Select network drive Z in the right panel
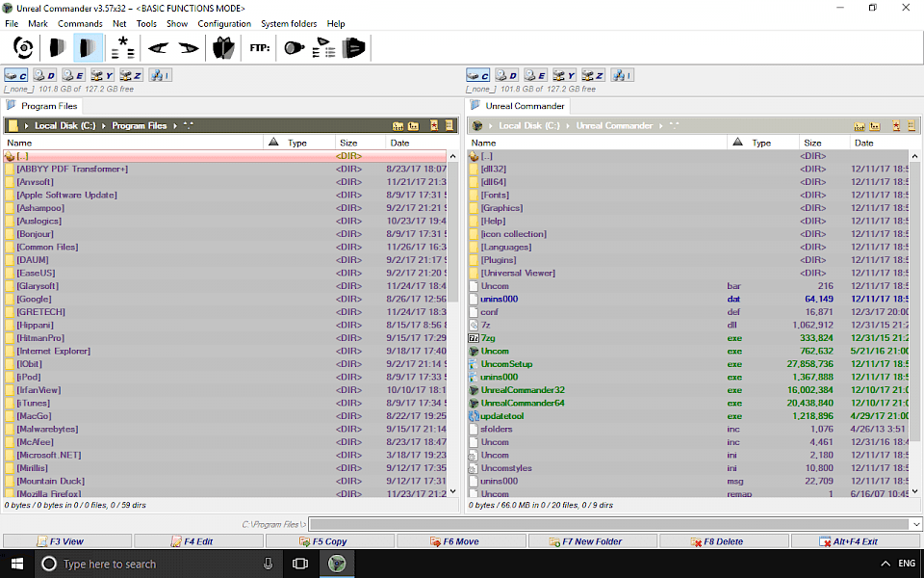The width and height of the screenshot is (924, 578). pos(594,75)
